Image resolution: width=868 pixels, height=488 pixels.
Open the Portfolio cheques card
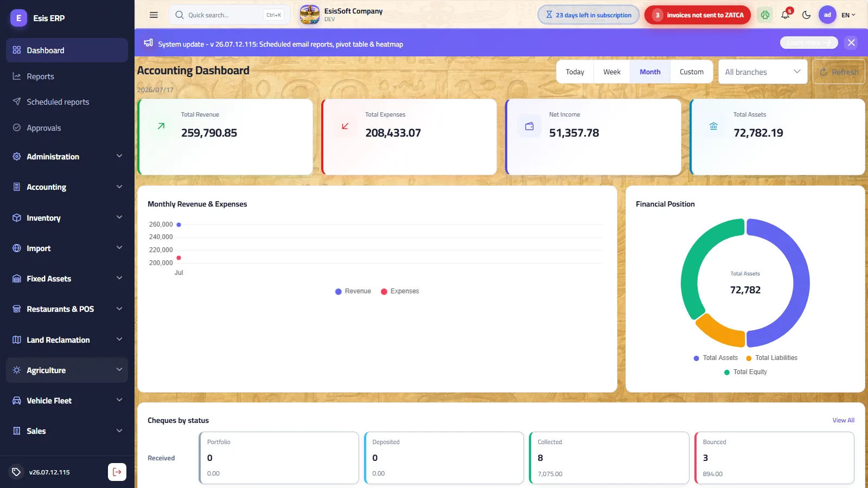tap(279, 458)
